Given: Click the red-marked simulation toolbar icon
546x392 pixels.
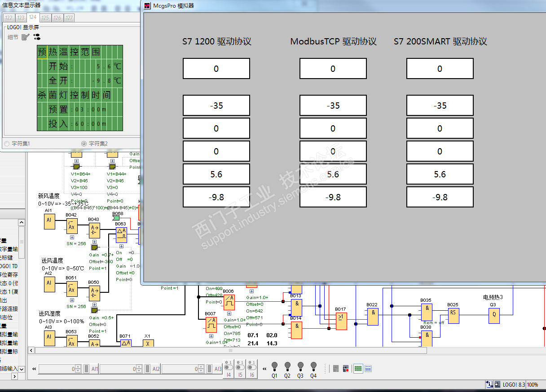Looking at the screenshot, I should click(346, 369).
